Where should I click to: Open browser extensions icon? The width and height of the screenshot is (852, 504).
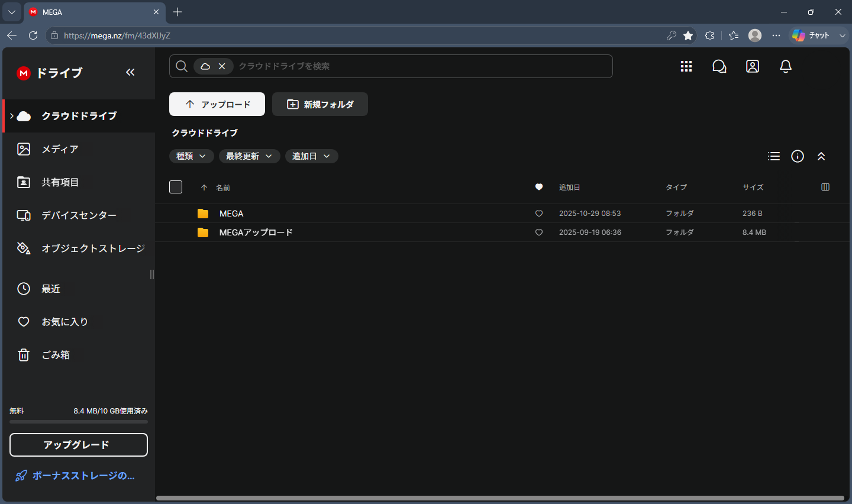710,35
